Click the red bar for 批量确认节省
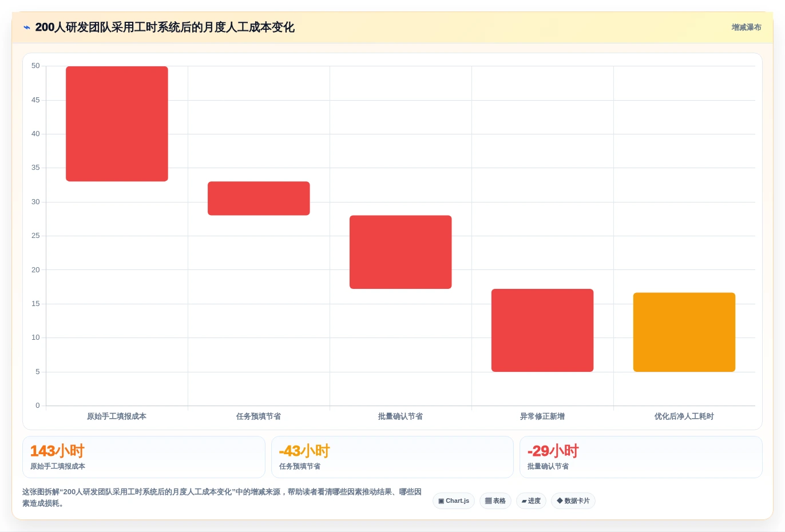The image size is (785, 532). (x=401, y=252)
